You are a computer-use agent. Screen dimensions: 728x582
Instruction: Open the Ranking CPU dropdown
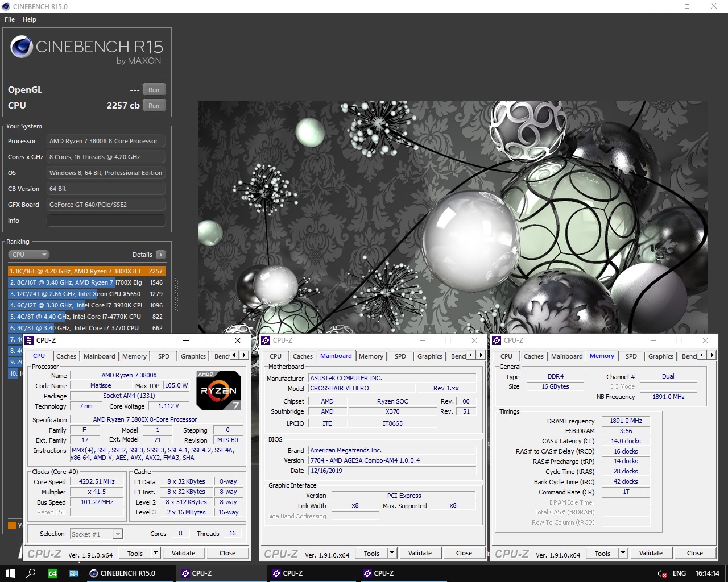coord(28,255)
